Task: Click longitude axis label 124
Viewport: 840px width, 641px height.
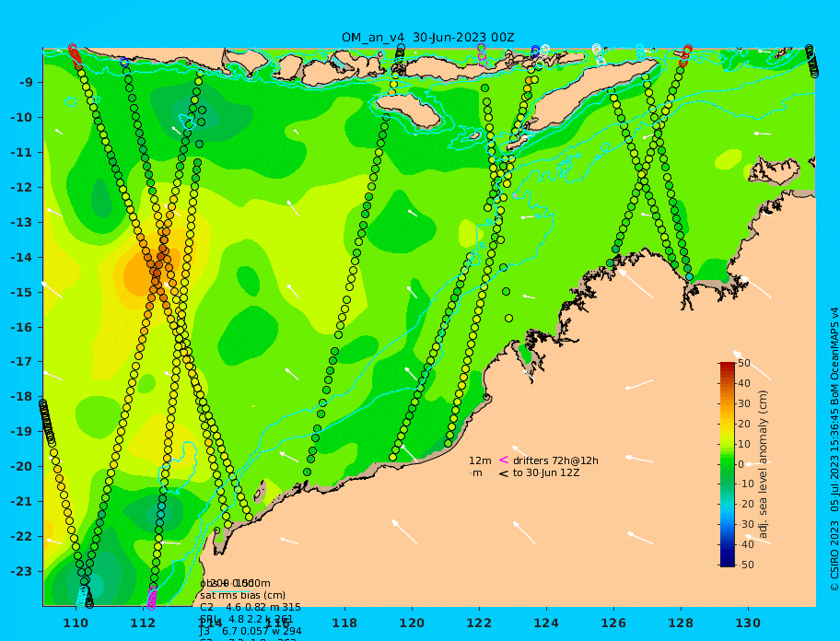Action: (x=546, y=623)
